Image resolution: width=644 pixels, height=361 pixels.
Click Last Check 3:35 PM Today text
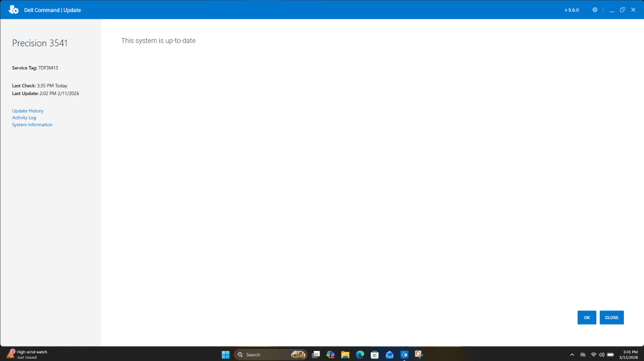coord(39,86)
